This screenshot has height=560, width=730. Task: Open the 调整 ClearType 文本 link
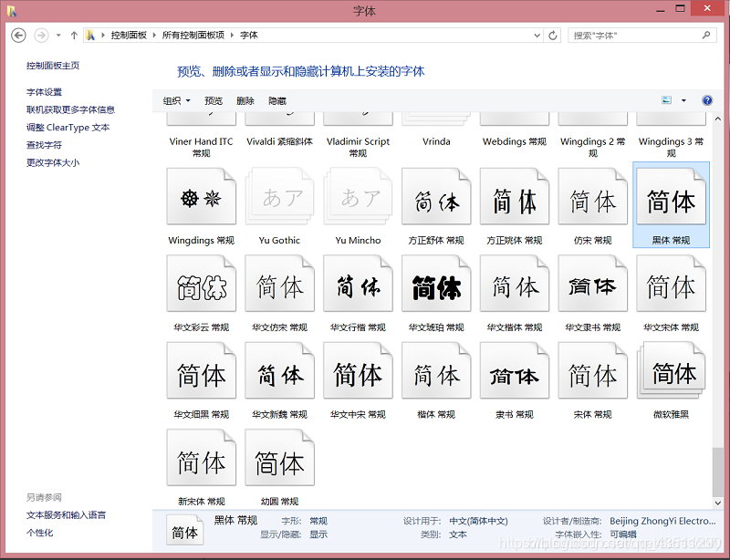click(x=68, y=128)
